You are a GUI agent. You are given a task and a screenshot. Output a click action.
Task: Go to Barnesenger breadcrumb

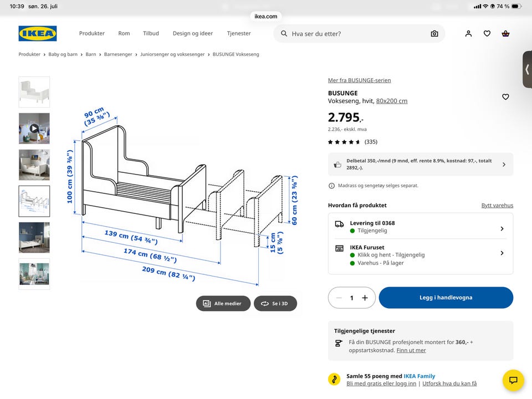tap(118, 54)
